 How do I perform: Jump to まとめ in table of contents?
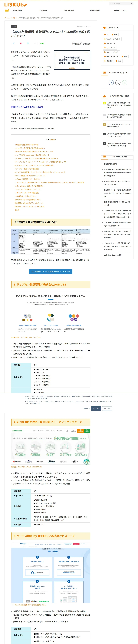click(17, 210)
